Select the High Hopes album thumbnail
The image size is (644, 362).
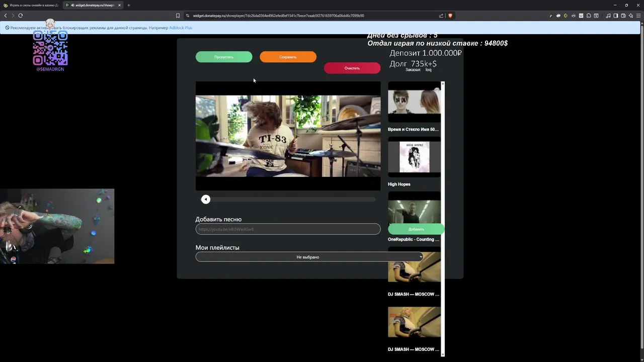click(x=414, y=157)
